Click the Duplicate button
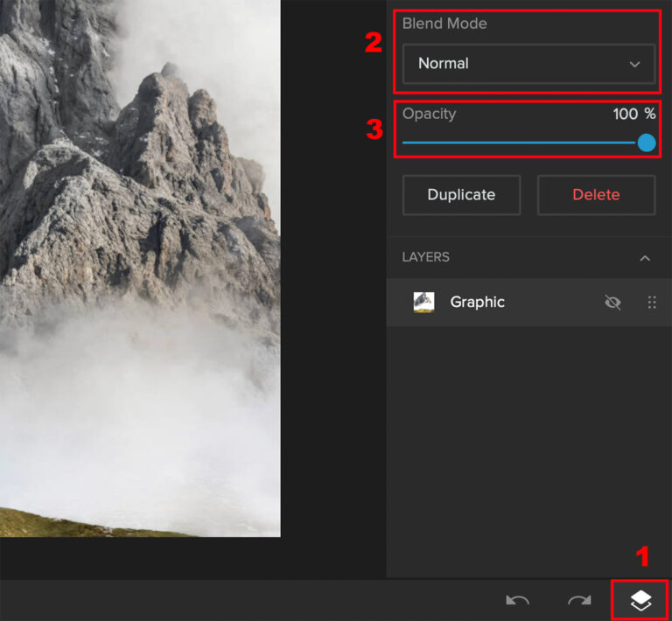This screenshot has width=672, height=621. [462, 195]
